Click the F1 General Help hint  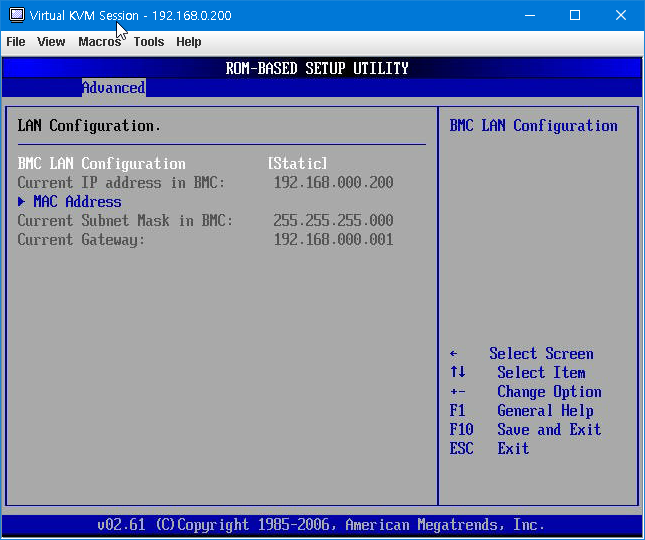pyautogui.click(x=521, y=410)
